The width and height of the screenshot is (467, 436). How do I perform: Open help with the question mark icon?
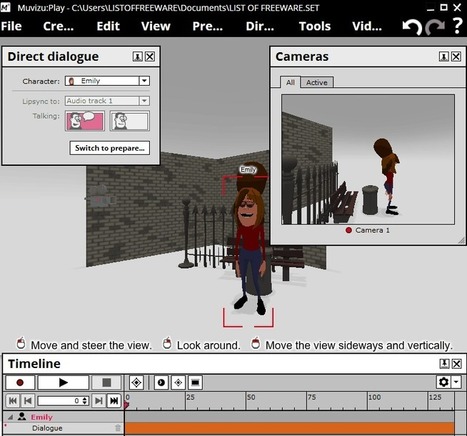coord(458,26)
